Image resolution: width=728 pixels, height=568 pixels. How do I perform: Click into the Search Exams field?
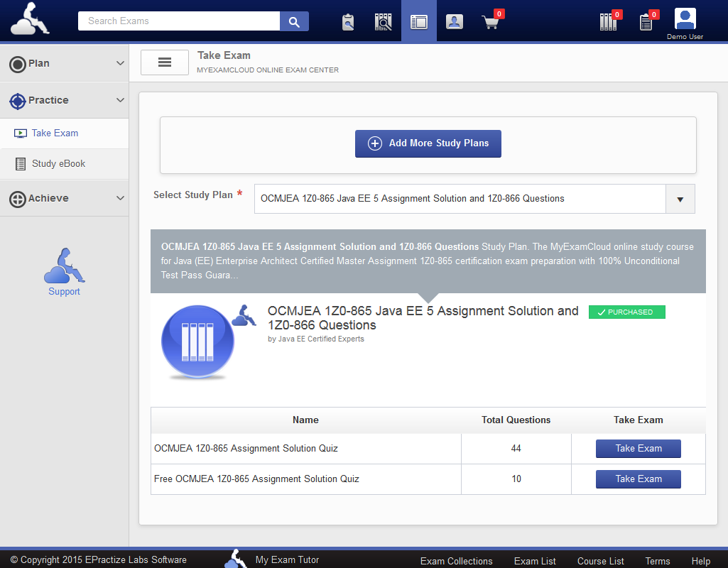179,21
